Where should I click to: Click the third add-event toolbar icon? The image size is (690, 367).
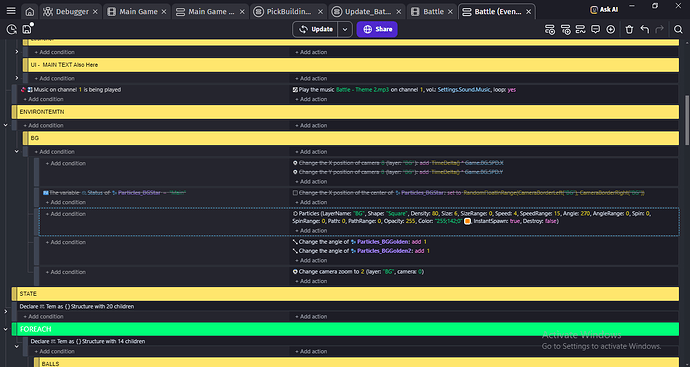[580, 29]
